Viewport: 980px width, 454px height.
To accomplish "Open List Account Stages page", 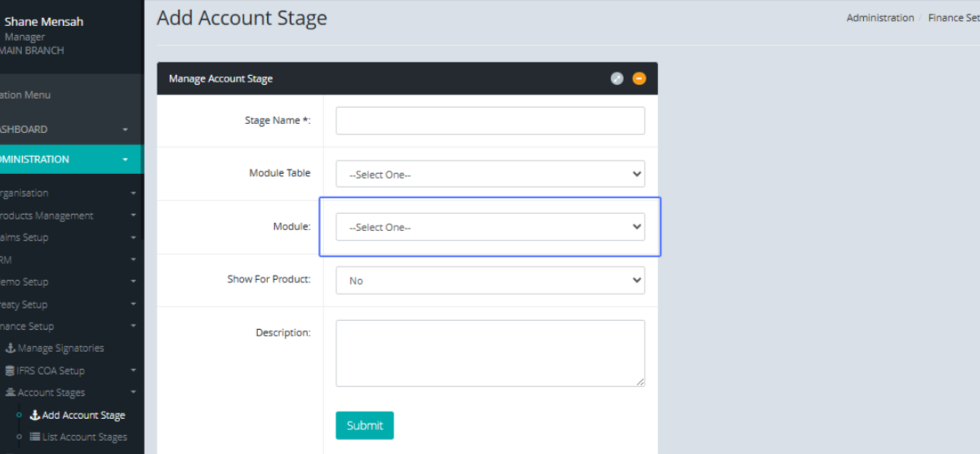I will [x=84, y=438].
